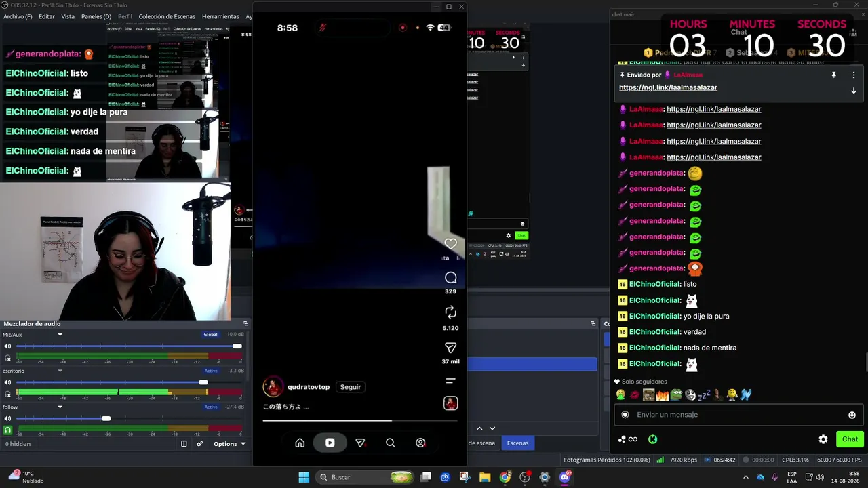Open the Archivo menu in OBS
The image size is (868, 488).
coord(18,16)
